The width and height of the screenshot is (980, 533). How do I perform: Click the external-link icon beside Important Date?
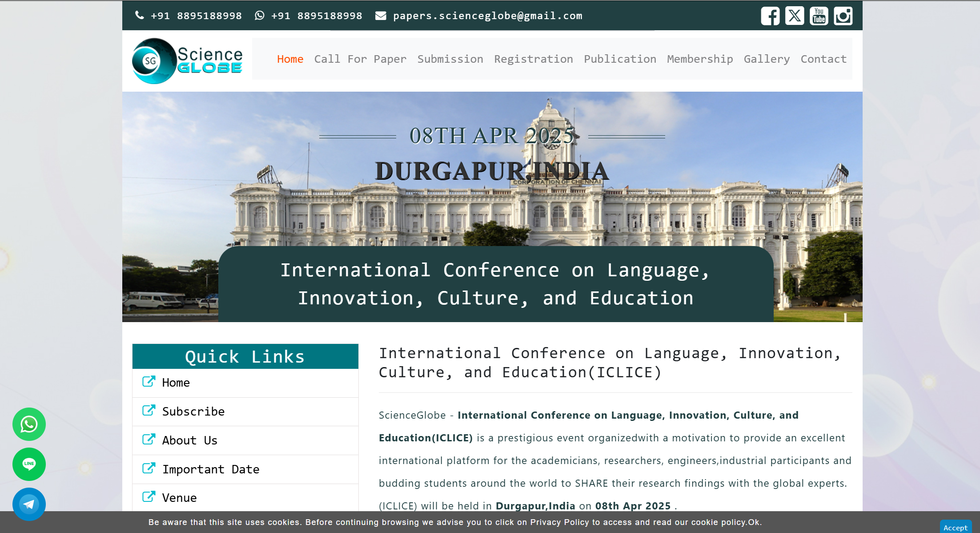149,468
